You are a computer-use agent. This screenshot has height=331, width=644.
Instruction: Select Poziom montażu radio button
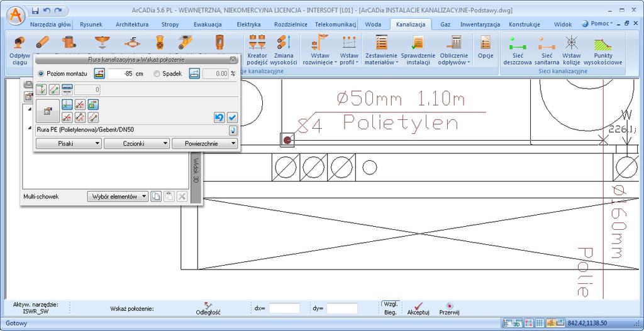(40, 74)
